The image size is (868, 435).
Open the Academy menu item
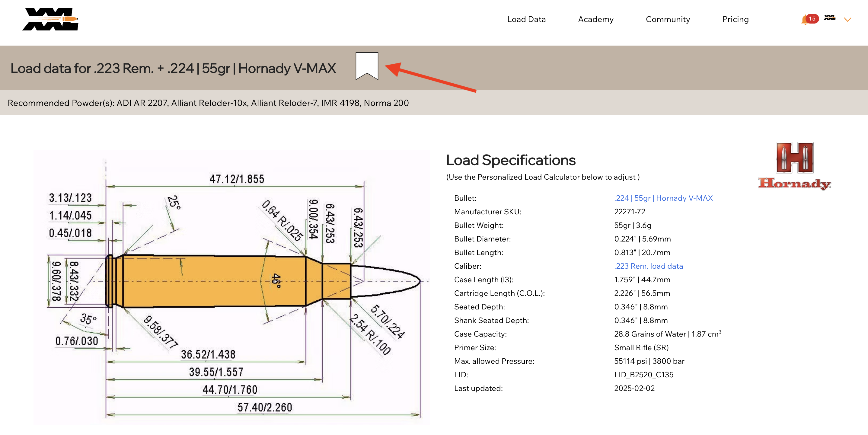coord(595,19)
